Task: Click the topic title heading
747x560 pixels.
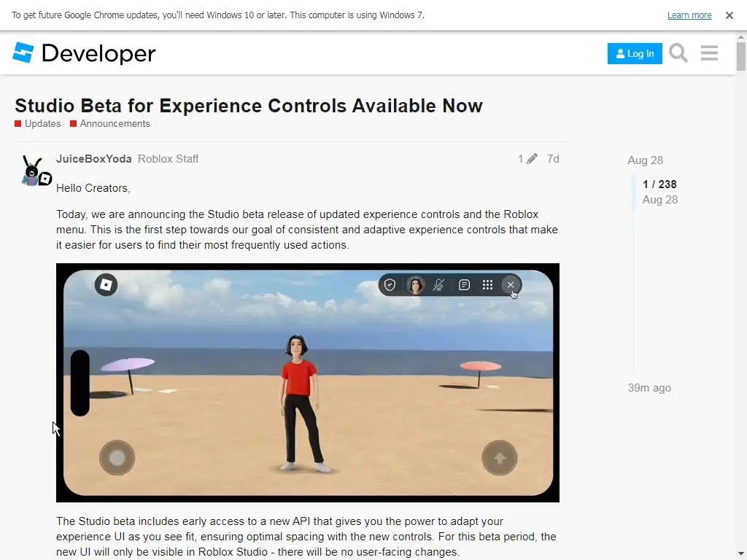Action: coord(249,106)
